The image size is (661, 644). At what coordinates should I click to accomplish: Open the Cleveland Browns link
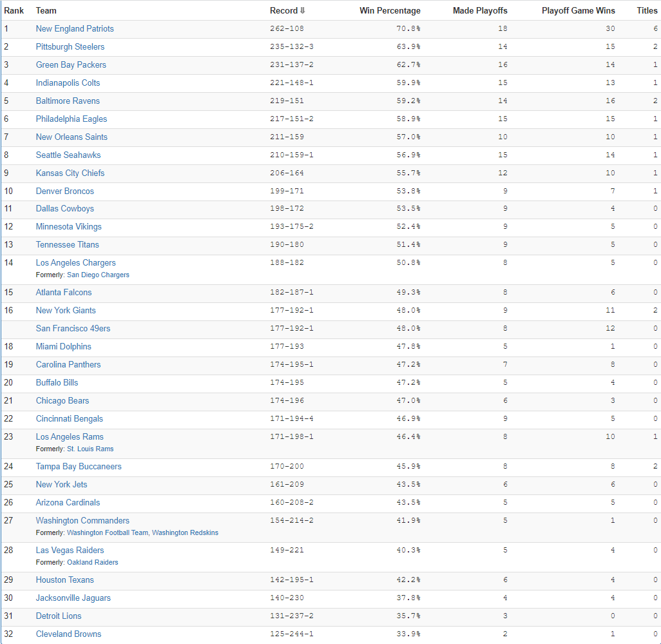pyautogui.click(x=69, y=634)
